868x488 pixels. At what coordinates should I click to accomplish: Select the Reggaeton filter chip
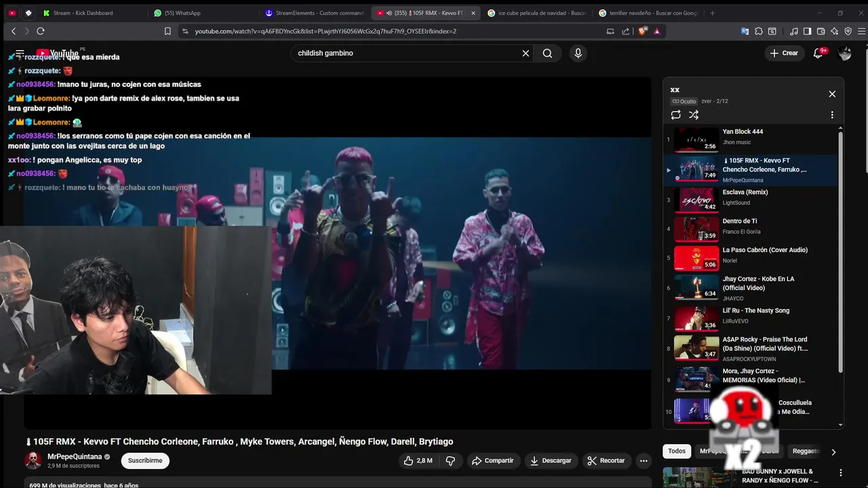pos(806,451)
